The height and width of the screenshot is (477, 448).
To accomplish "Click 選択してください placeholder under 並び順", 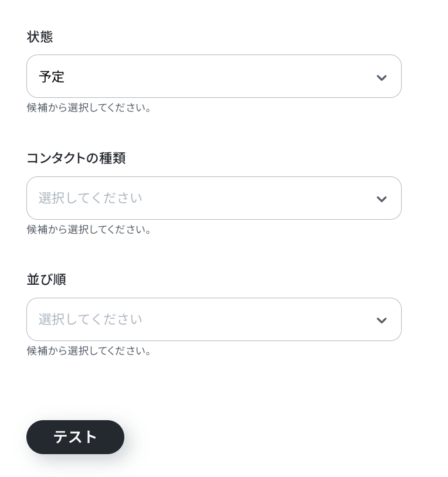I will 90,319.
